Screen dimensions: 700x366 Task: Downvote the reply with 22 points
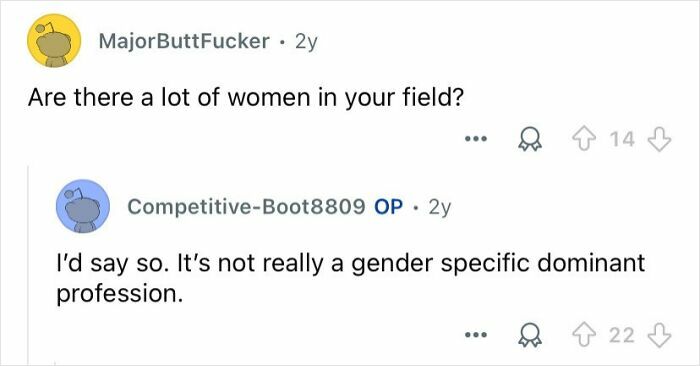click(x=659, y=336)
